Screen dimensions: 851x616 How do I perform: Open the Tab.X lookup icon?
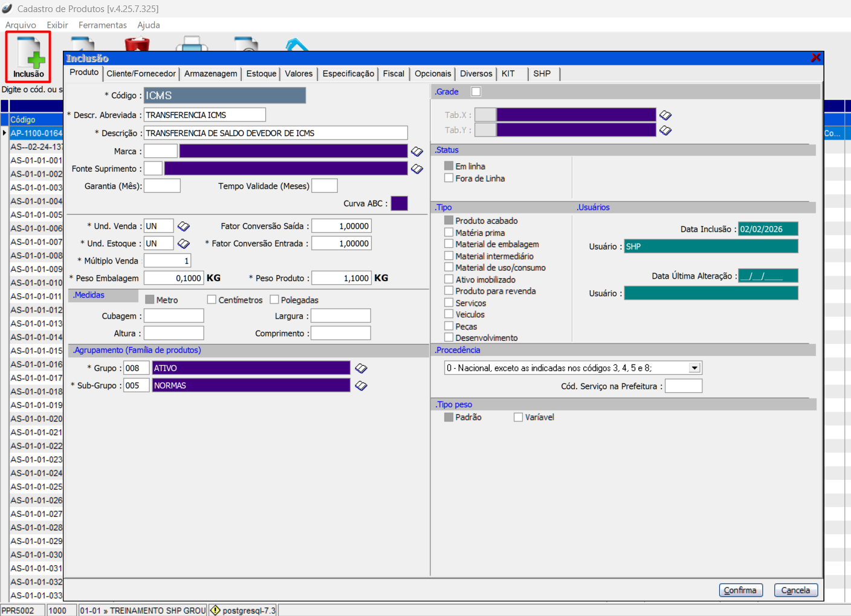click(665, 115)
